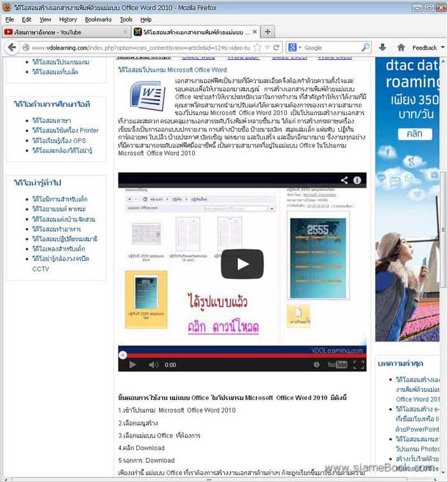Play the video with center play button
This screenshot has height=482, width=448.
242,264
